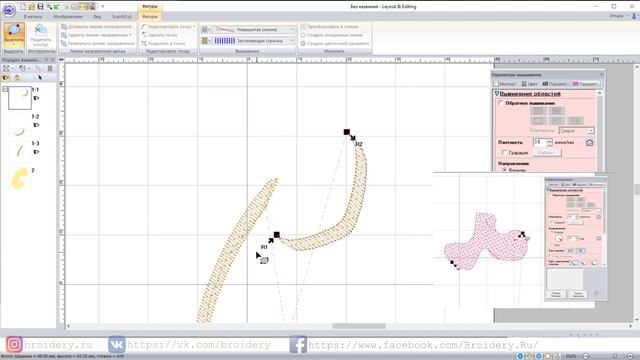Click the Color tab in sewing attributes panel
The width and height of the screenshot is (640, 360).
[x=529, y=84]
